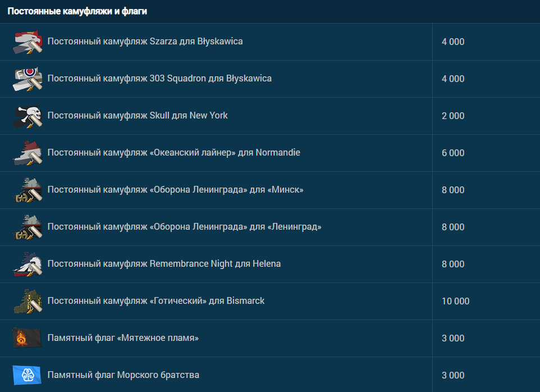Click the text «Памятный флаг «Мятежное пламя»»
The image size is (540, 392).
pyautogui.click(x=123, y=338)
